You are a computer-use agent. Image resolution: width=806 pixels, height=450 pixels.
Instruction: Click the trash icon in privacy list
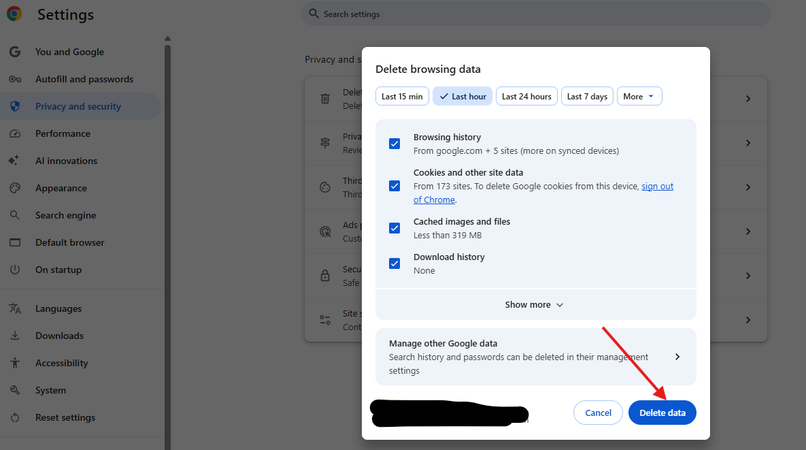325,99
